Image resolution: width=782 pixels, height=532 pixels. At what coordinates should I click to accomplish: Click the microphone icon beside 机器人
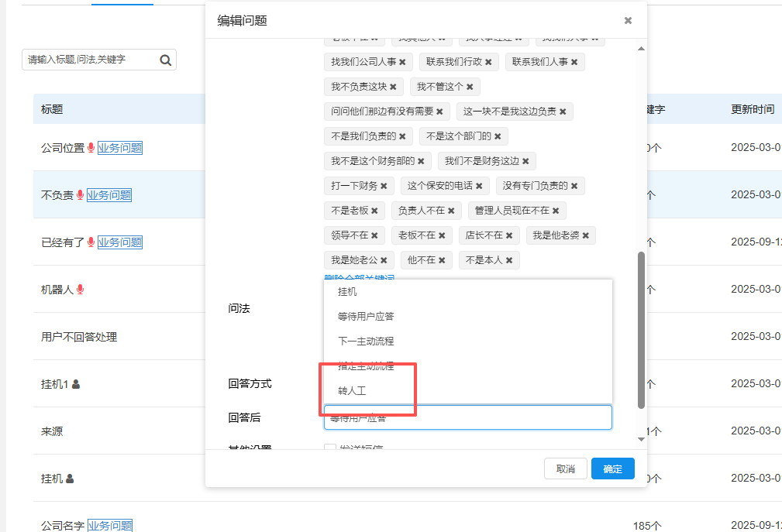pyautogui.click(x=80, y=290)
